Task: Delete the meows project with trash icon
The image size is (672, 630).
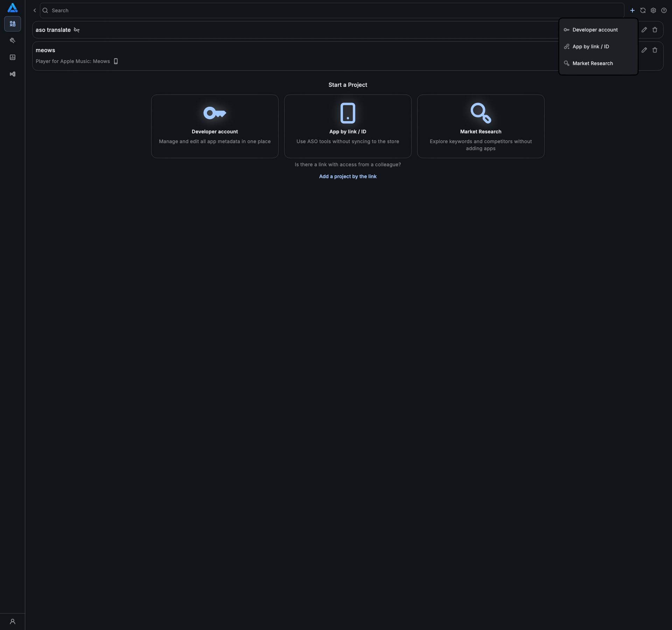Action: pyautogui.click(x=654, y=50)
